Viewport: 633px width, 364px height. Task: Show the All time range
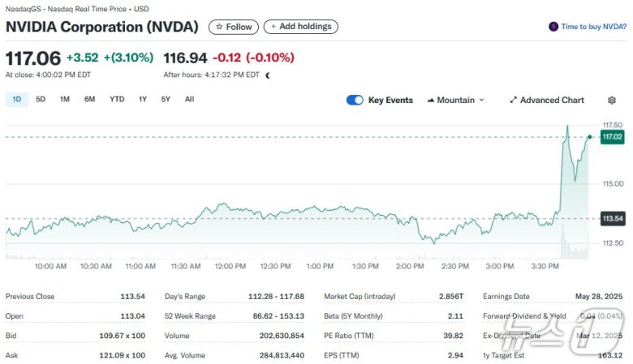[x=189, y=100]
